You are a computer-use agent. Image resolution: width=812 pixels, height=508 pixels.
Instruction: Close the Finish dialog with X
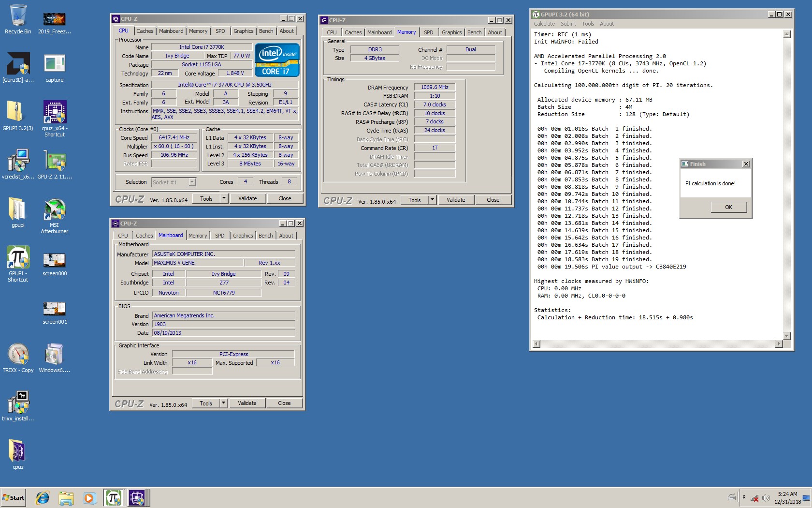746,164
